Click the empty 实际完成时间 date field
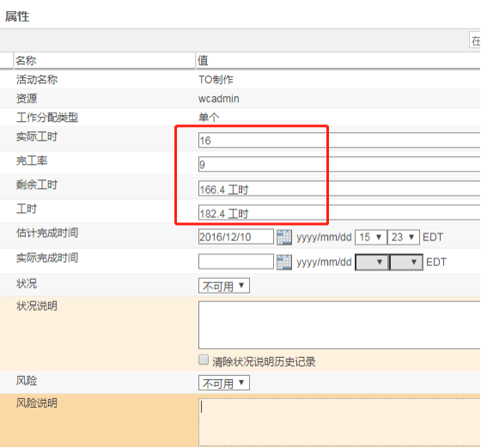481x448 pixels. (x=236, y=262)
